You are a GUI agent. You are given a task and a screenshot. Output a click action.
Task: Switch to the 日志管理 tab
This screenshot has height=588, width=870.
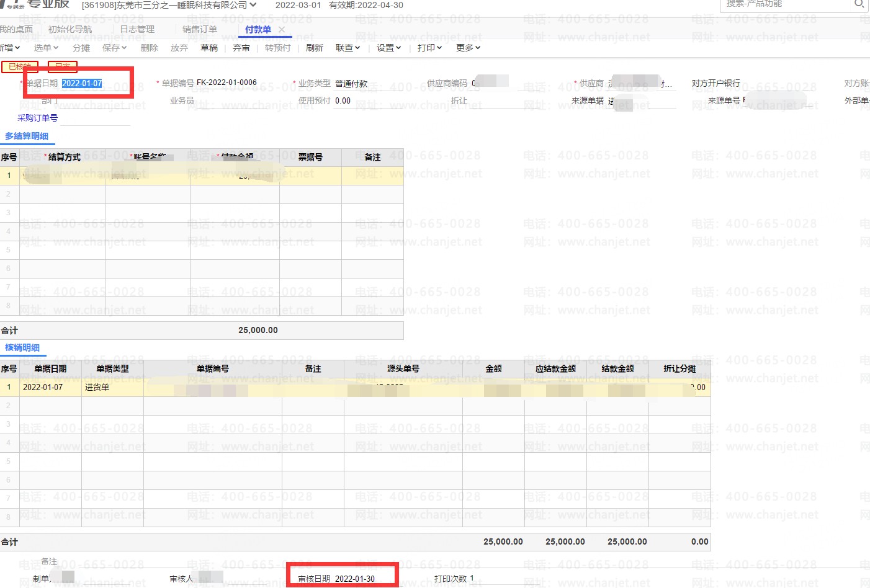point(137,29)
